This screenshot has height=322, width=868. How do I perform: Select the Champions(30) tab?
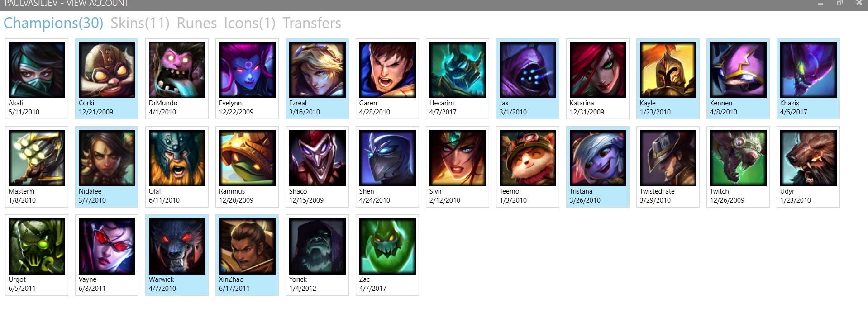click(53, 23)
